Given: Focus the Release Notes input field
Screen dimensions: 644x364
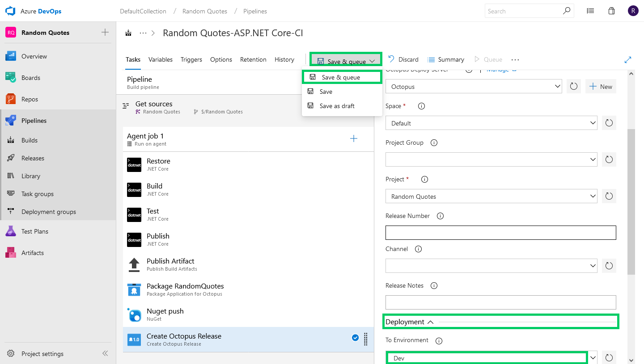Looking at the screenshot, I should pos(500,302).
